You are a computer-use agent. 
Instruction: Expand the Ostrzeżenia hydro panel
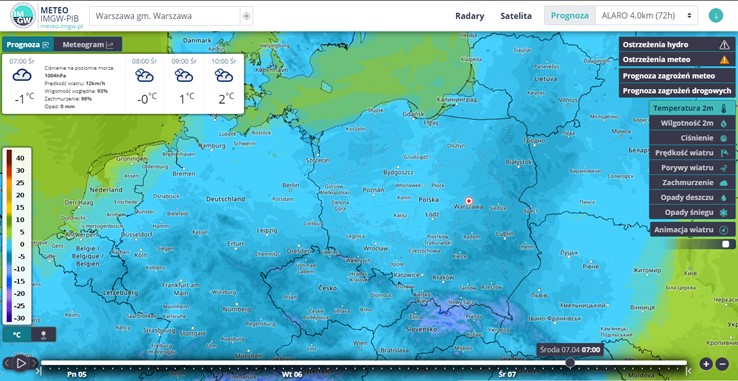(677, 45)
